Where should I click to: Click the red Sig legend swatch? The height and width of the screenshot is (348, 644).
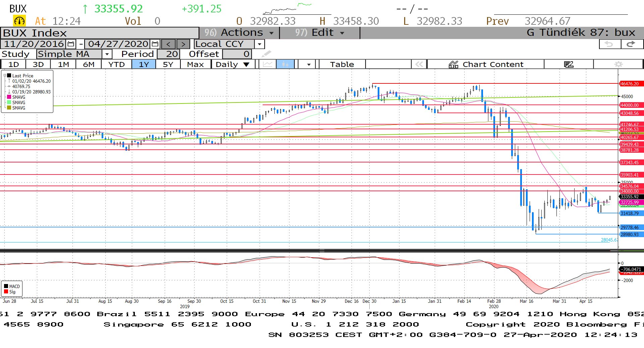6,292
